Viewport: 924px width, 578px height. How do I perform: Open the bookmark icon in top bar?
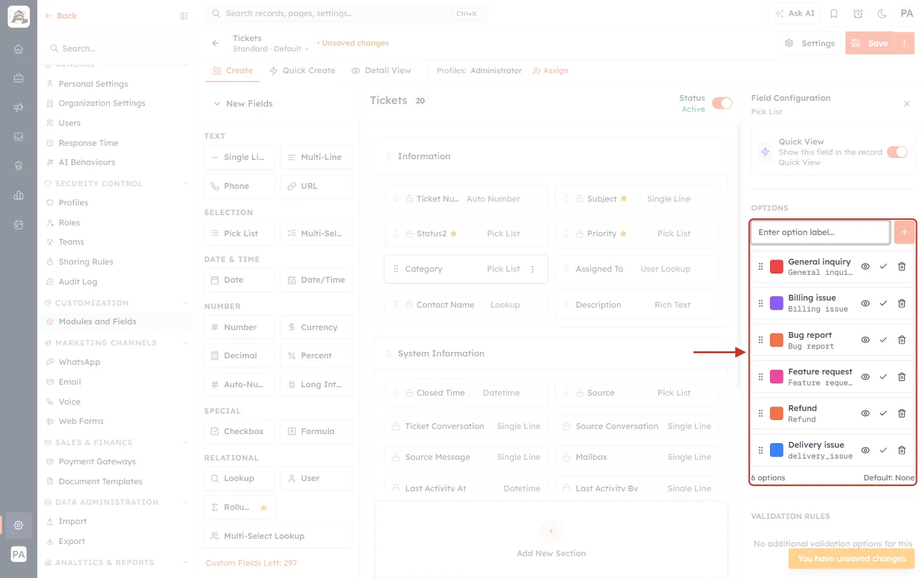(834, 13)
